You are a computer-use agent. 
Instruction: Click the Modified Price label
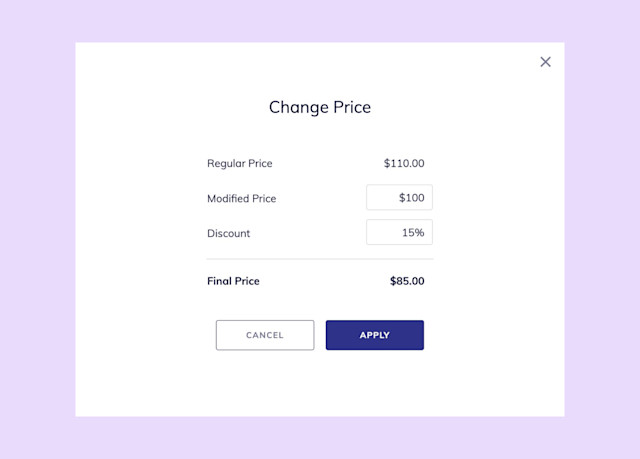click(242, 198)
